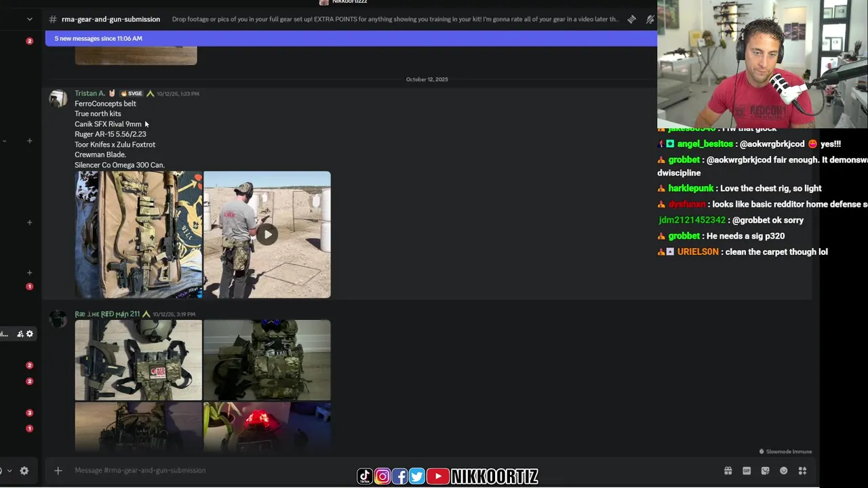868x488 pixels.
Task: Click the SVGE server tag badge
Action: click(x=132, y=94)
